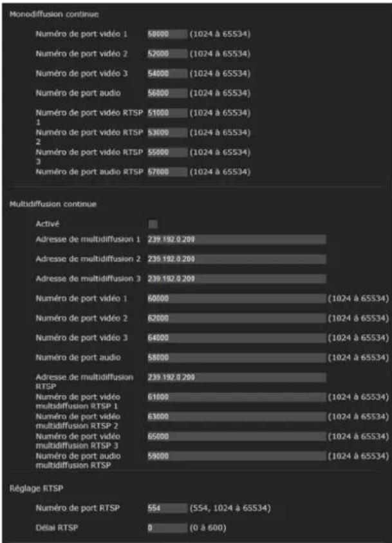Select unicast video port 2 field showing 52000
The image size is (392, 543).
167,53
